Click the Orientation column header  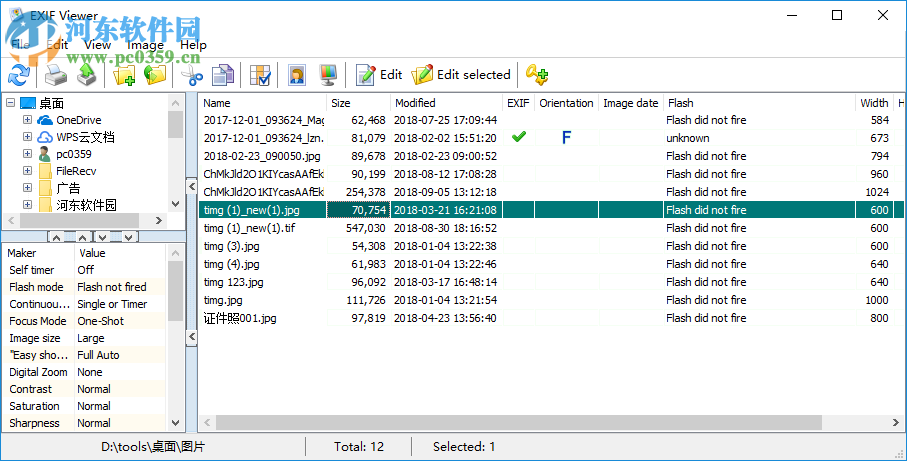(x=566, y=103)
